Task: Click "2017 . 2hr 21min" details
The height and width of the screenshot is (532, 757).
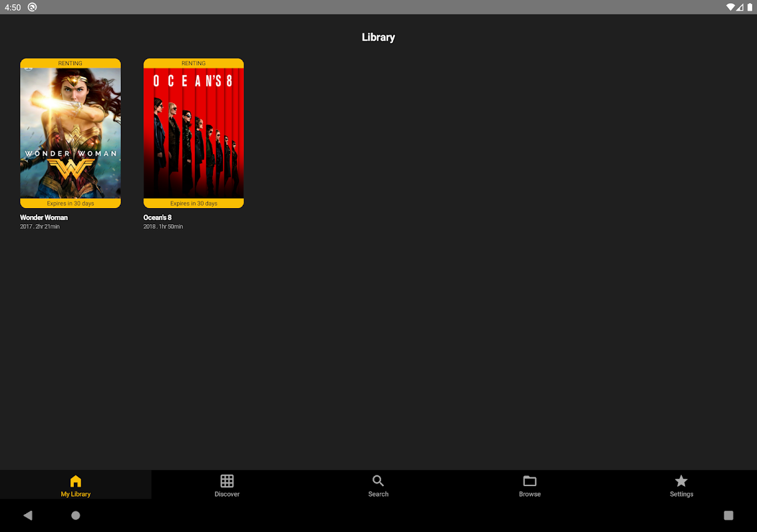Action: click(40, 226)
